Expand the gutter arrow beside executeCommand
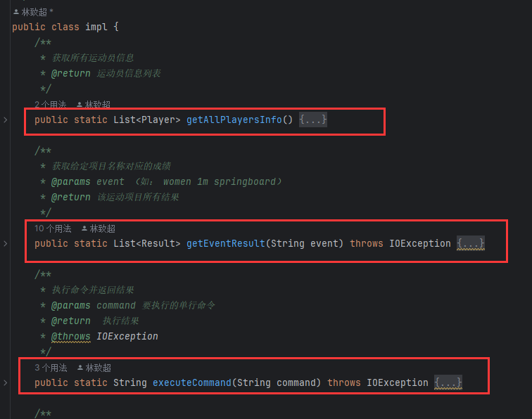 tap(6, 382)
